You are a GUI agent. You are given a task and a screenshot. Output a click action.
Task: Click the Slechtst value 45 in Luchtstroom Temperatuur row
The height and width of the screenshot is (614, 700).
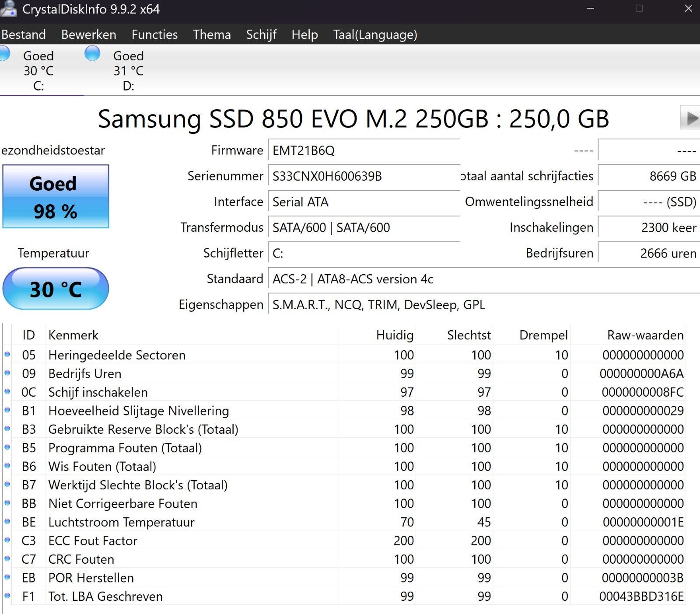pyautogui.click(x=484, y=522)
